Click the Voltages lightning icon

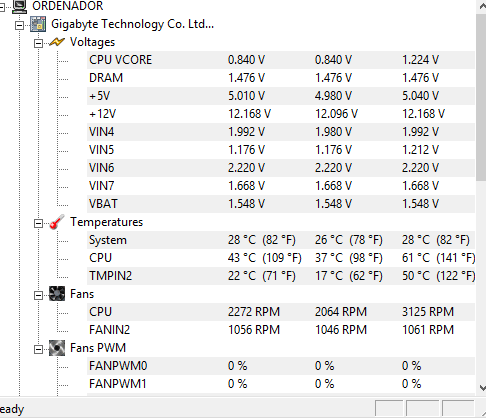(57, 42)
